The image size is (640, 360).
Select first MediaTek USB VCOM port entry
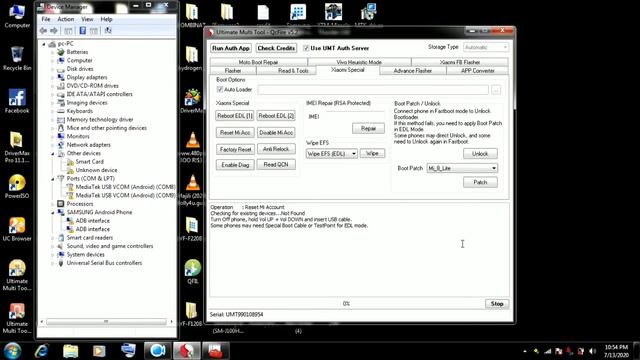pyautogui.click(x=125, y=187)
